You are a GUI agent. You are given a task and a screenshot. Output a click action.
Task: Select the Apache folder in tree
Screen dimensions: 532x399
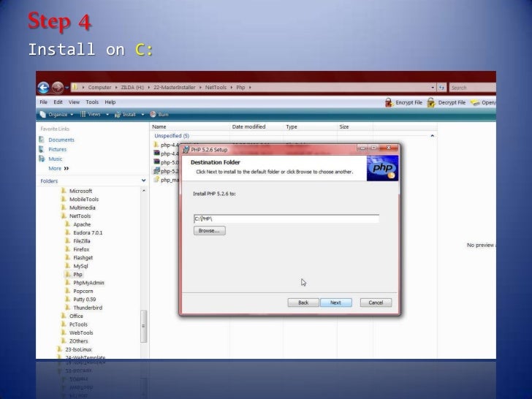pyautogui.click(x=82, y=224)
